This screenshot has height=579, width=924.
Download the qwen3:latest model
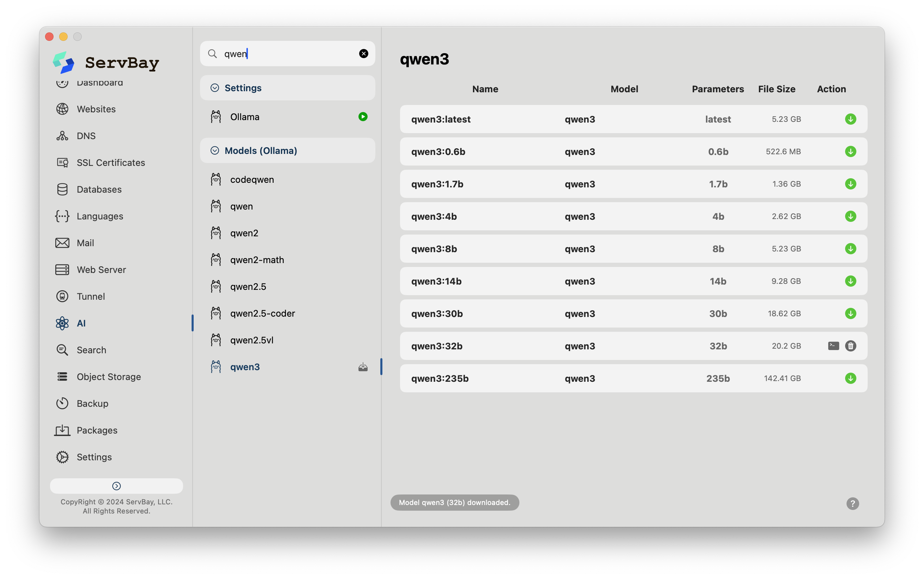tap(850, 119)
